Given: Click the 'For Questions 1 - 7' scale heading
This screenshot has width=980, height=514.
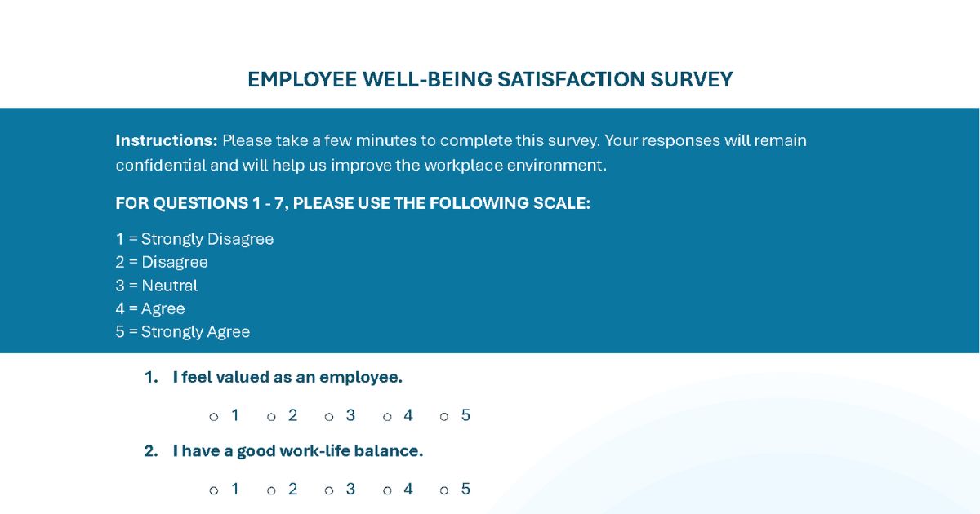Looking at the screenshot, I should pos(352,203).
